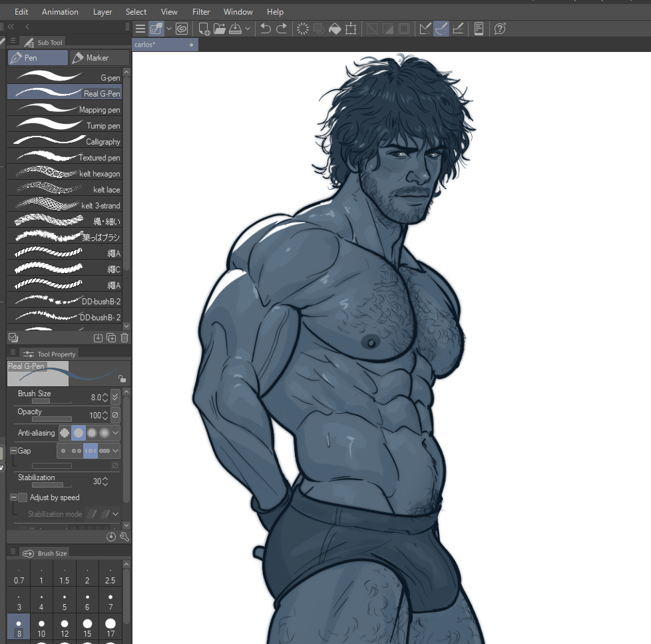651x644 pixels.
Task: Expand the Anti-aliasing dropdown arrow
Action: pos(116,433)
